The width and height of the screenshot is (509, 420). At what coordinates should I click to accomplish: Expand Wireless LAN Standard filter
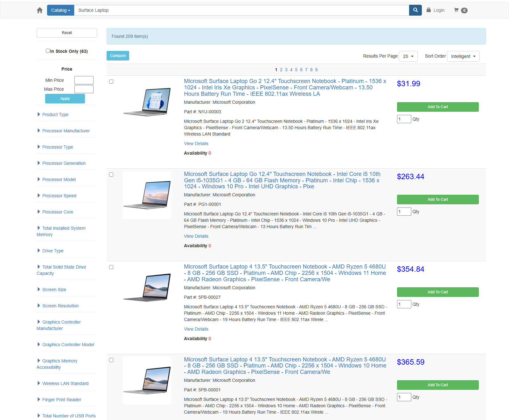(x=65, y=383)
